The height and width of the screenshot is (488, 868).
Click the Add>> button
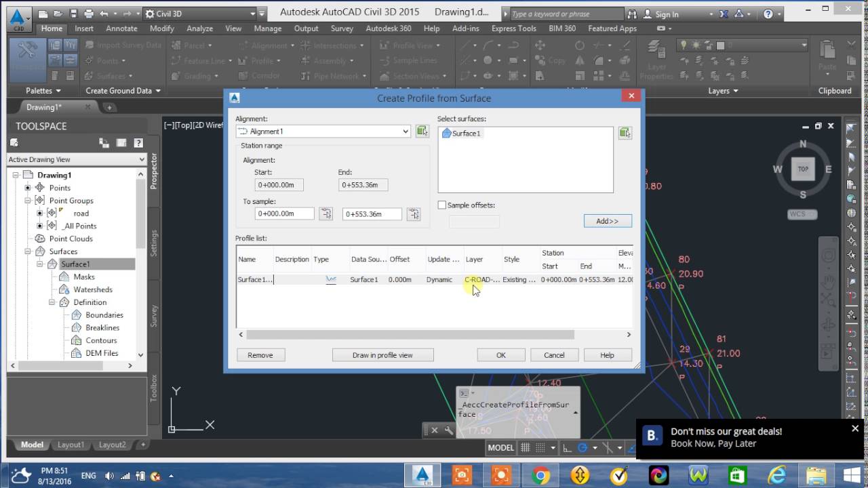point(608,221)
